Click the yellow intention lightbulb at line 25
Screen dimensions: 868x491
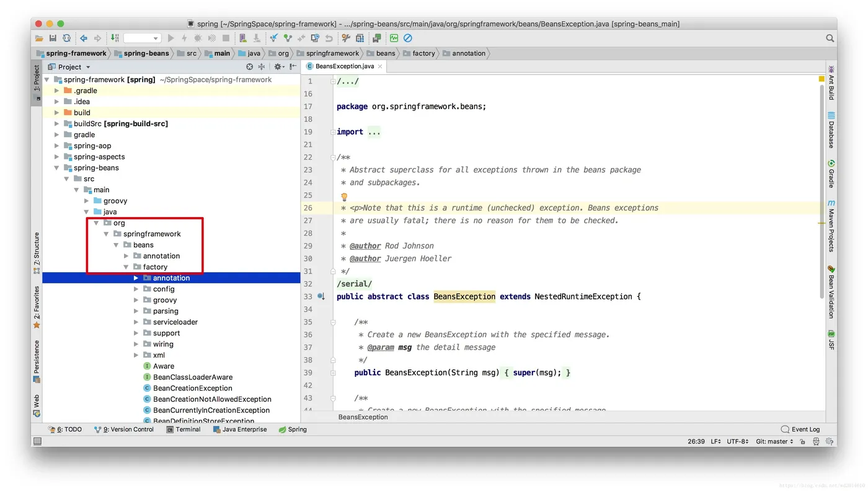(344, 197)
